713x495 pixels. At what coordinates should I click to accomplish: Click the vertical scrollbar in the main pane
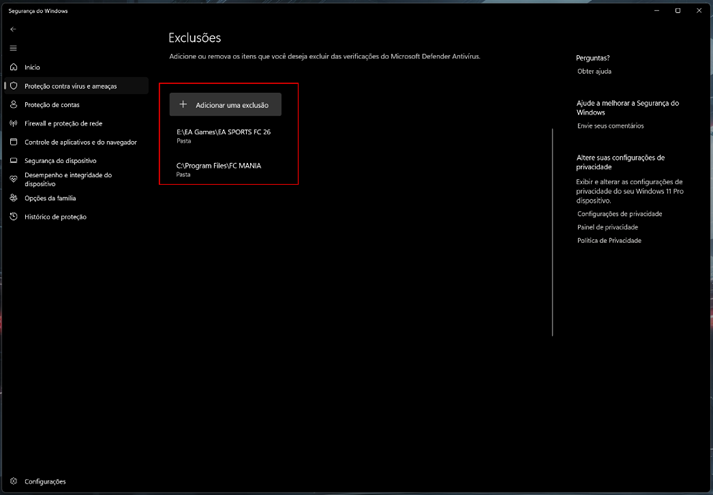(x=552, y=230)
